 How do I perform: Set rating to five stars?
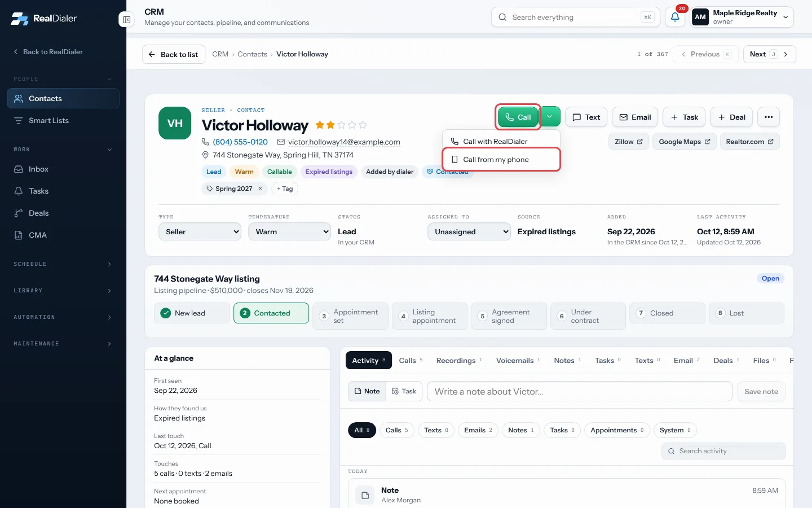pos(363,125)
